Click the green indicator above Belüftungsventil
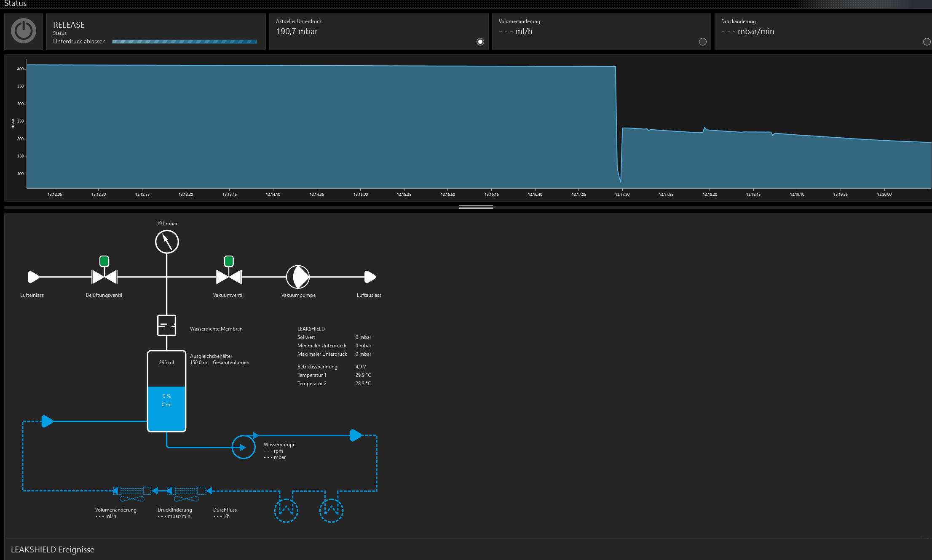This screenshot has height=560, width=932. [104, 261]
